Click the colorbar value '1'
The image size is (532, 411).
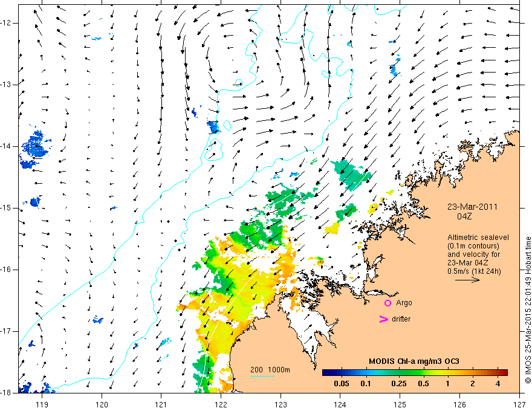(448, 384)
